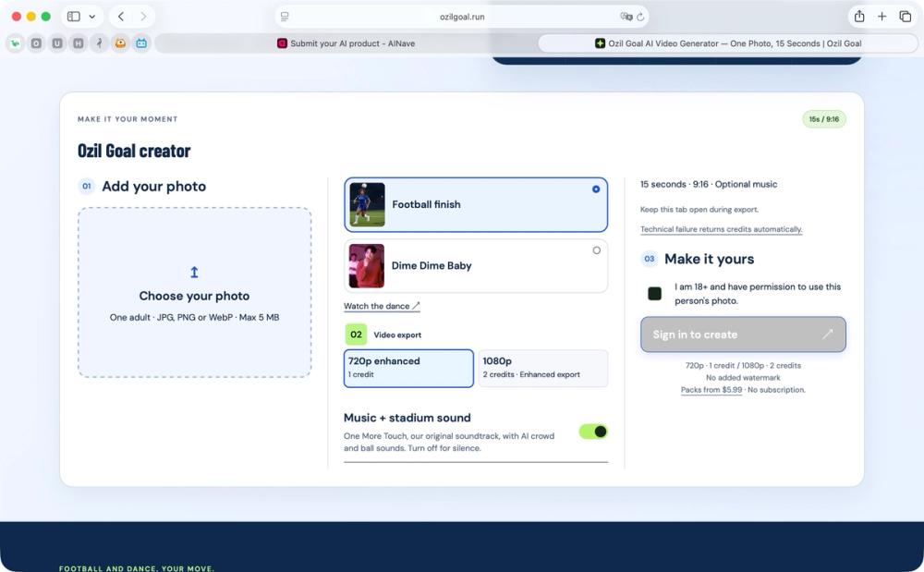
Task: Switch to the Ozil Goal AI Video Generator tab
Action: [728, 43]
